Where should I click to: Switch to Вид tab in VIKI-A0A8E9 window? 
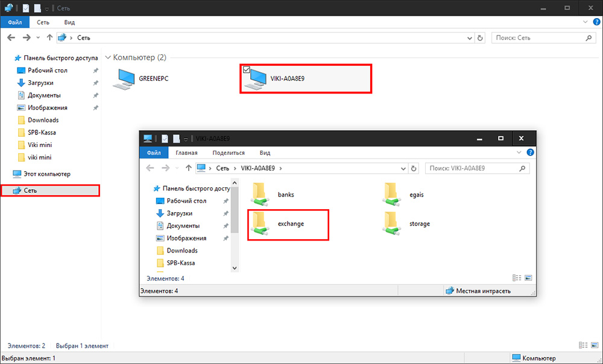coord(265,152)
